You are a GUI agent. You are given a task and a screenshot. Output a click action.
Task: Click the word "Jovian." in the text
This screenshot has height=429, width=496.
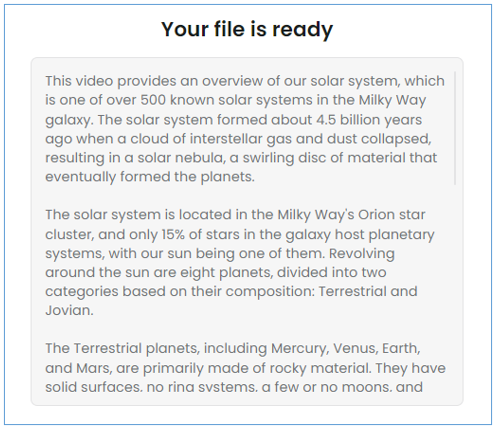(x=69, y=310)
